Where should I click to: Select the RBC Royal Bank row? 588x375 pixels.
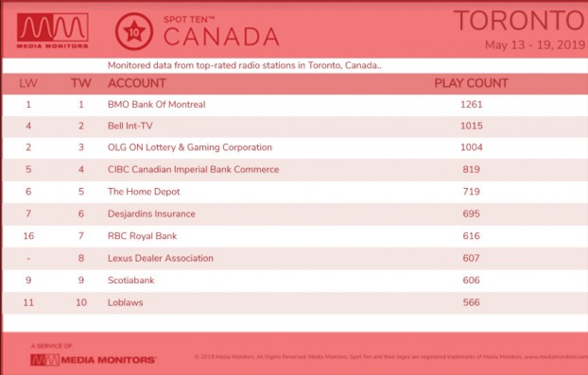295,236
